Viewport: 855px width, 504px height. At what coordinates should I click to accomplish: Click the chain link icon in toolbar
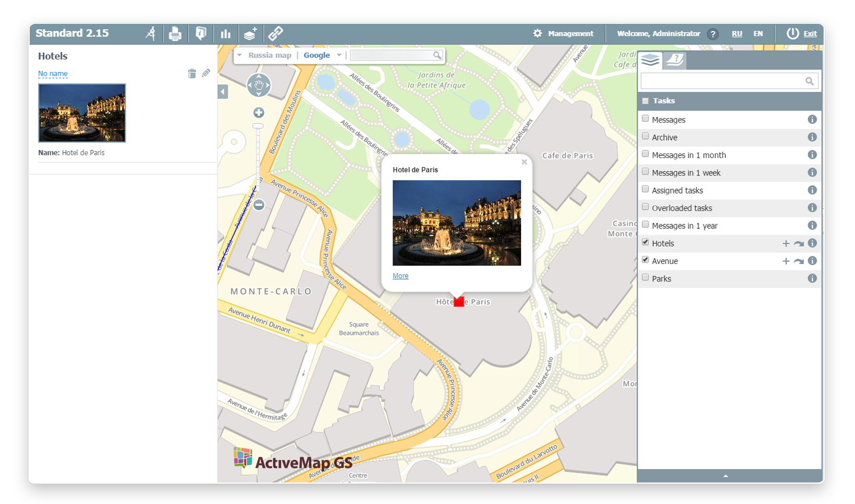275,34
